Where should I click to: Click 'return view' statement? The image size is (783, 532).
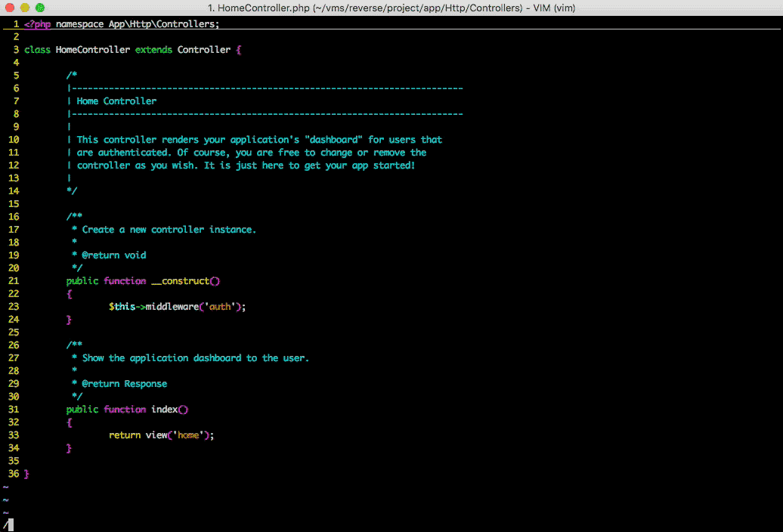(x=138, y=435)
